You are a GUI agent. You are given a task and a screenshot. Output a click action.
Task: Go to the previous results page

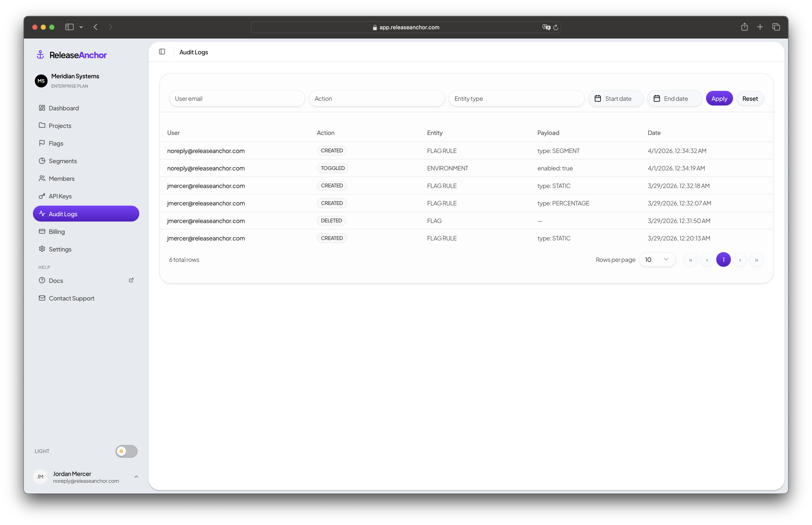707,260
